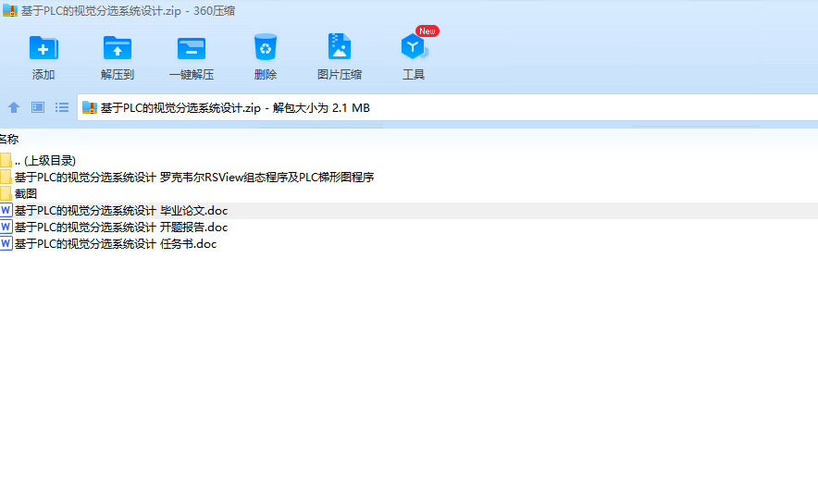Sort by the 名称 column header
818x504 pixels.
(x=9, y=139)
